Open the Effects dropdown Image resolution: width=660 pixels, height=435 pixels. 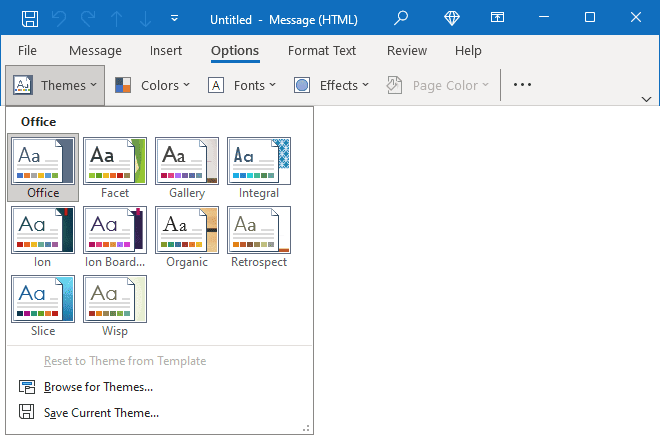[x=332, y=85]
